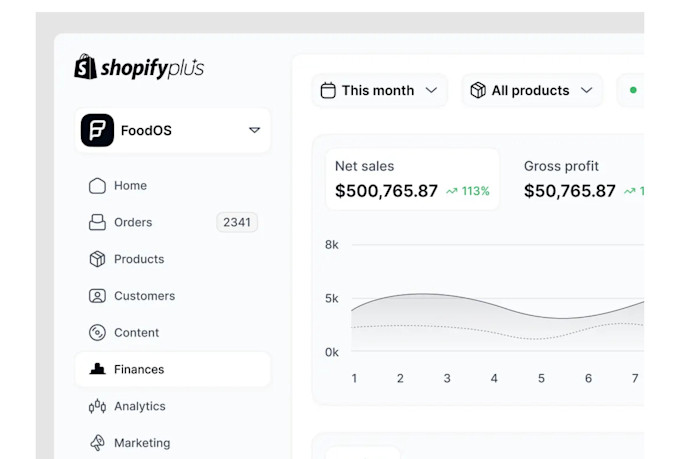Click day 2 on the chart axis
680x459 pixels.
pyautogui.click(x=400, y=378)
